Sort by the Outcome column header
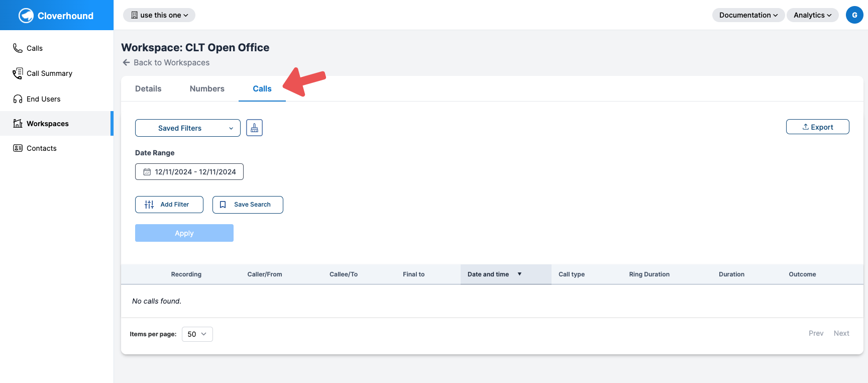 point(802,274)
